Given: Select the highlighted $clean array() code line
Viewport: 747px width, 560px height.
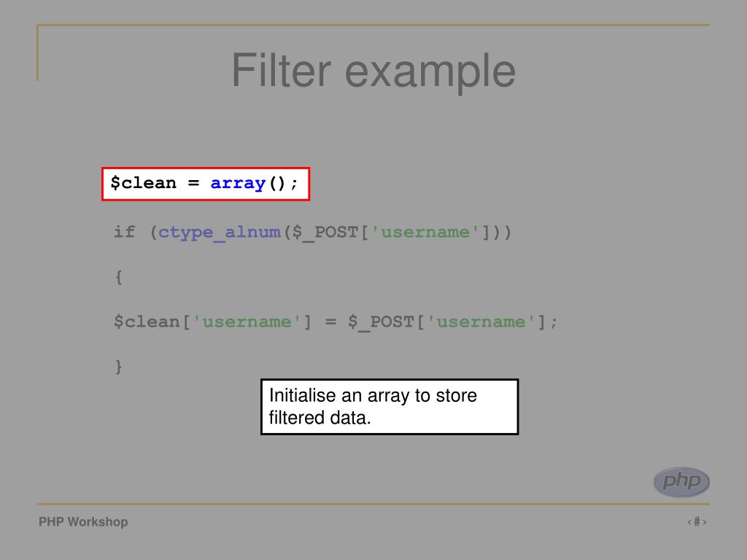Looking at the screenshot, I should (x=205, y=183).
